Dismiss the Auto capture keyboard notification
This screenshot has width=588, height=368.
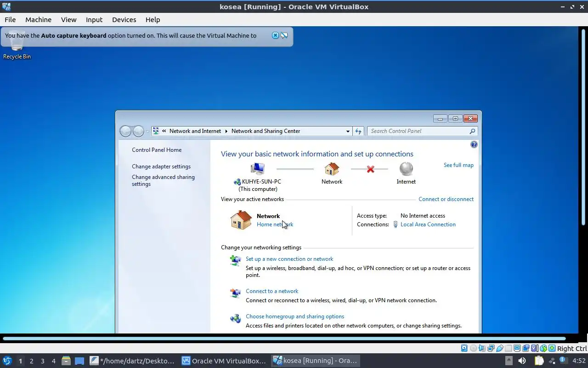[275, 35]
